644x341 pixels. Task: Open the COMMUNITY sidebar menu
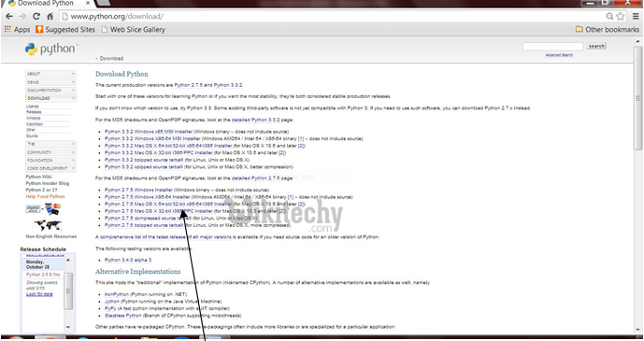pyautogui.click(x=50, y=152)
